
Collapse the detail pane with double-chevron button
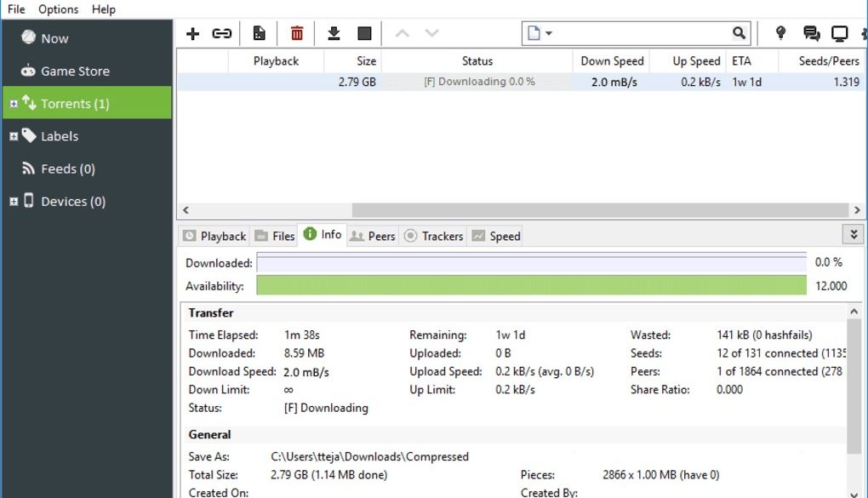pyautogui.click(x=852, y=234)
